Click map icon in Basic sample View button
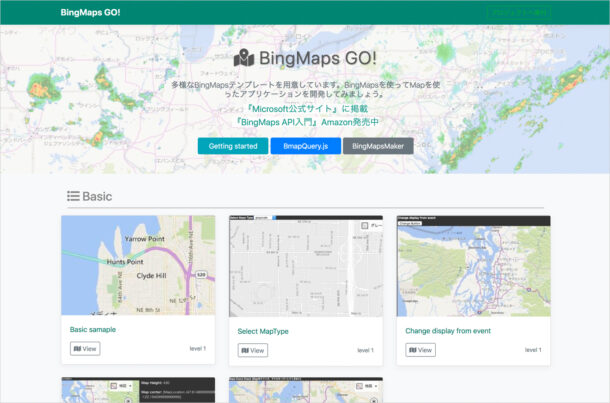This screenshot has width=610, height=403. tap(77, 349)
